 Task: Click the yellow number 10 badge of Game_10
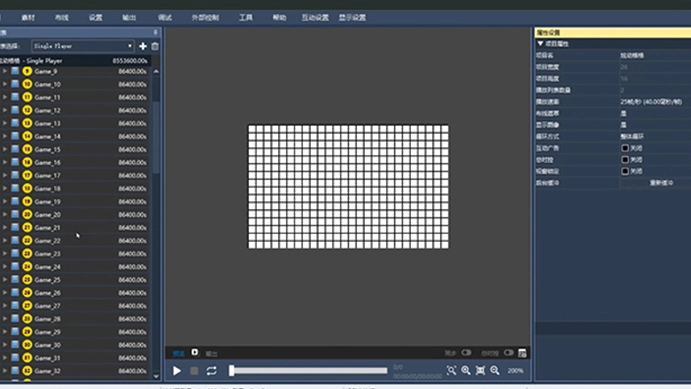27,84
